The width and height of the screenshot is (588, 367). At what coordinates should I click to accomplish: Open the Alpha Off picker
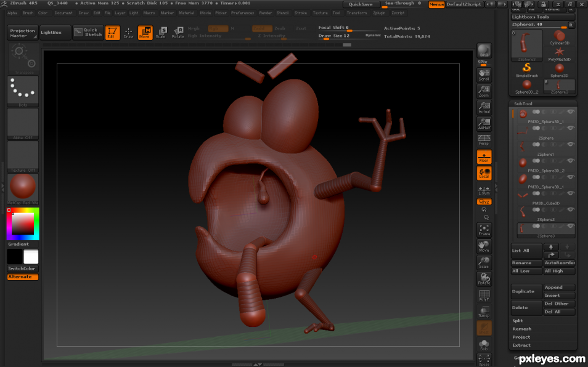tap(23, 124)
